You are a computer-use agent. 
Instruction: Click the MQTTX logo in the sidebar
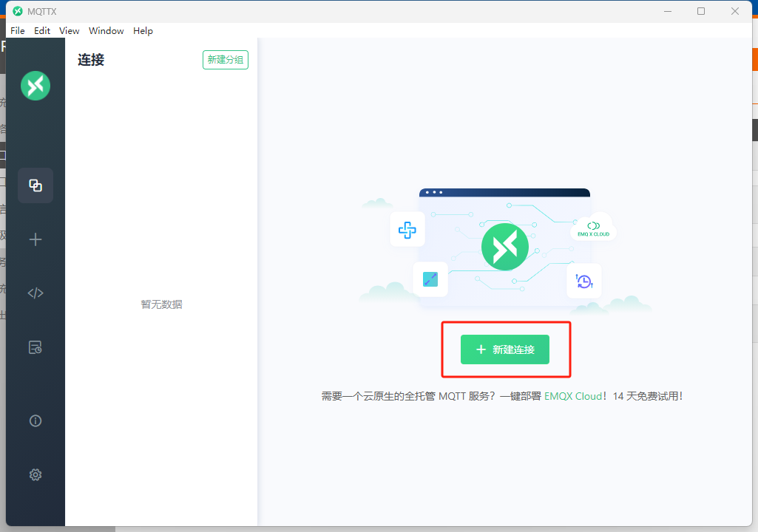(x=35, y=86)
